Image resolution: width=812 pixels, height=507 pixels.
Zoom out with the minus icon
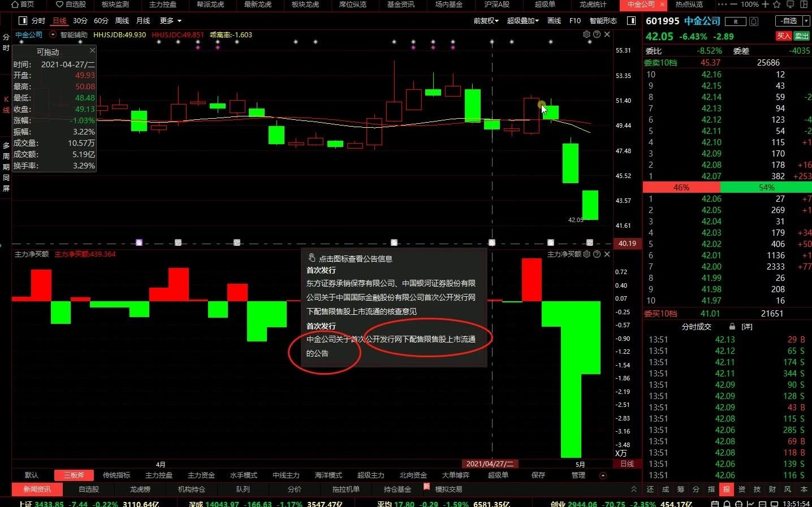coord(734,4)
